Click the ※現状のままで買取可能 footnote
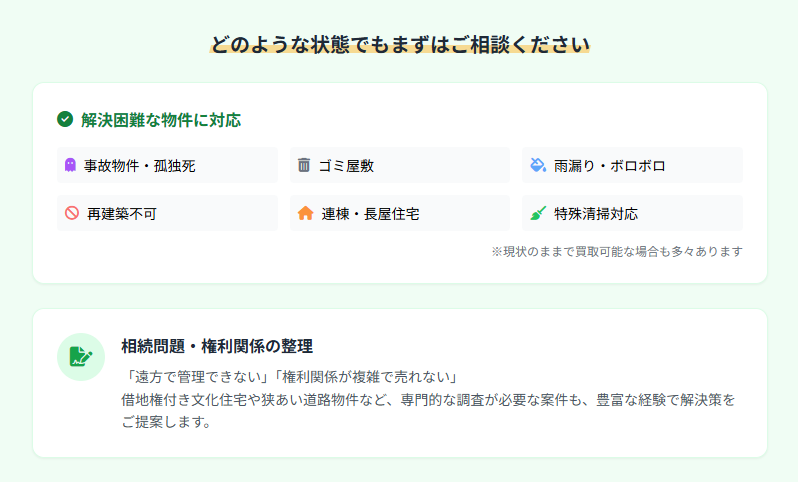The width and height of the screenshot is (798, 482). [x=616, y=251]
